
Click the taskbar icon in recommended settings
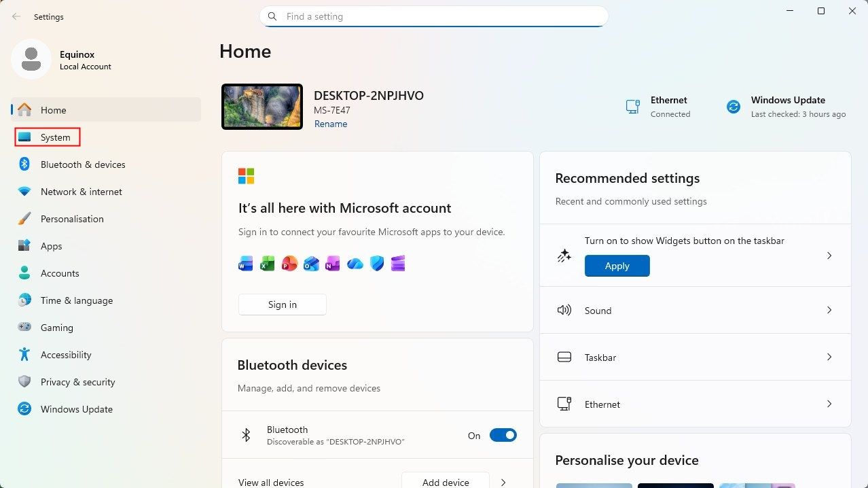click(564, 357)
